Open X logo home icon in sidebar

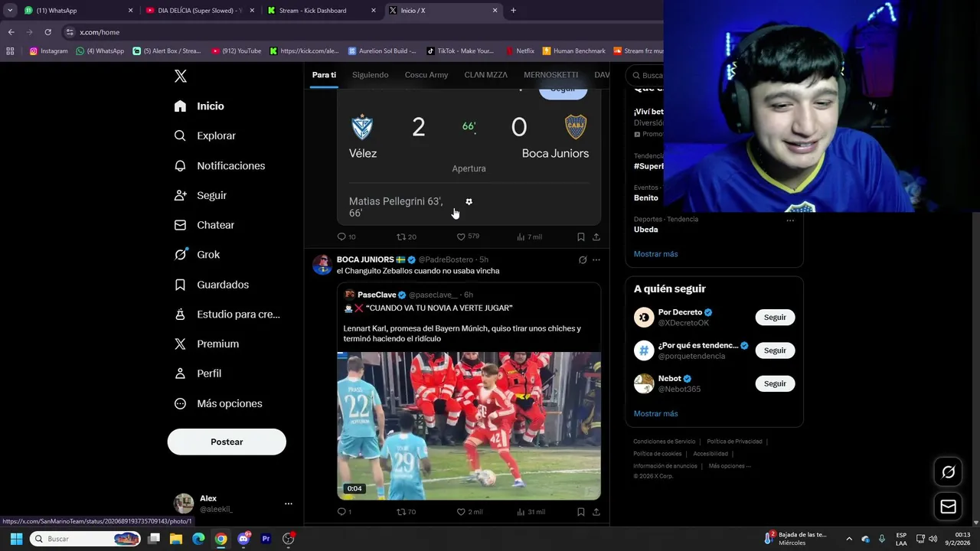click(x=181, y=76)
